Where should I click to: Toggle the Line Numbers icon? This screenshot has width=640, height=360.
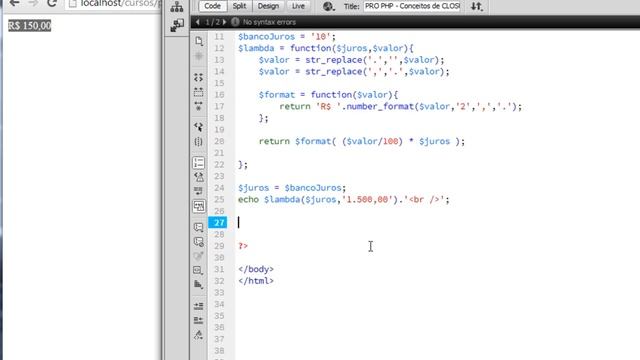click(199, 163)
